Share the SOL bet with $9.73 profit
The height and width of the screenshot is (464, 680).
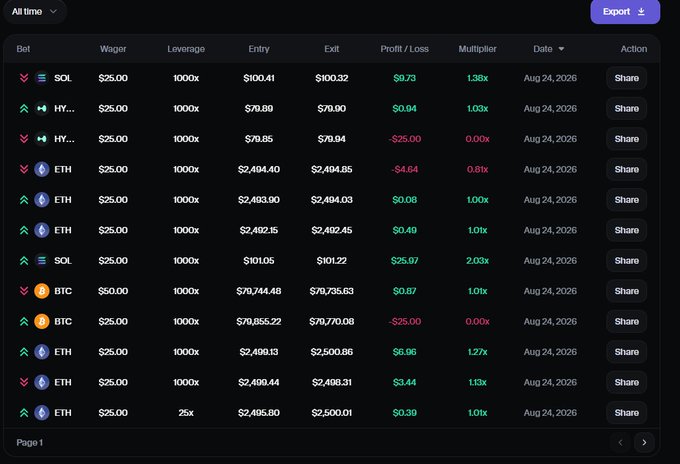pos(626,78)
